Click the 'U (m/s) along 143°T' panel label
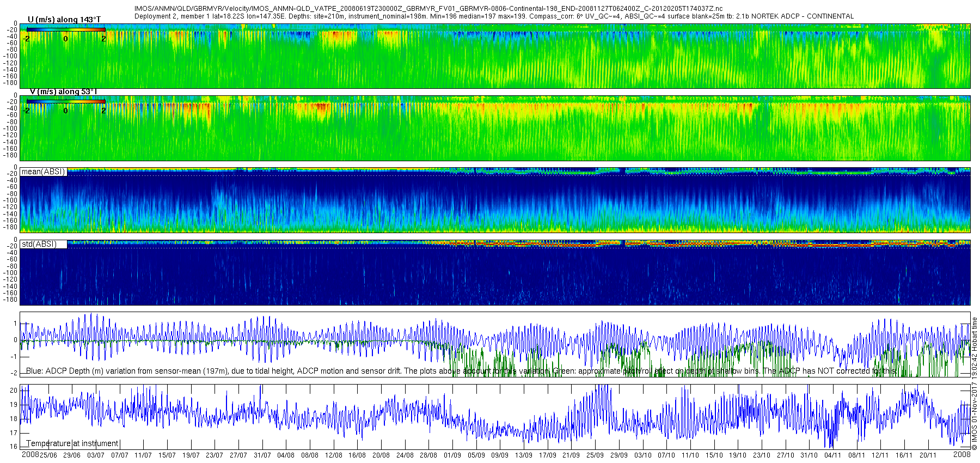 click(x=64, y=20)
